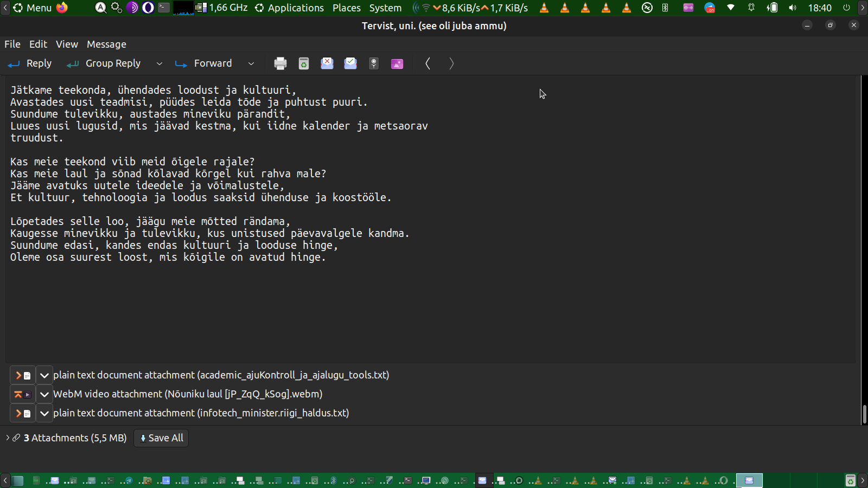This screenshot has width=868, height=488.
Task: Click the Reply button
Action: [x=30, y=63]
